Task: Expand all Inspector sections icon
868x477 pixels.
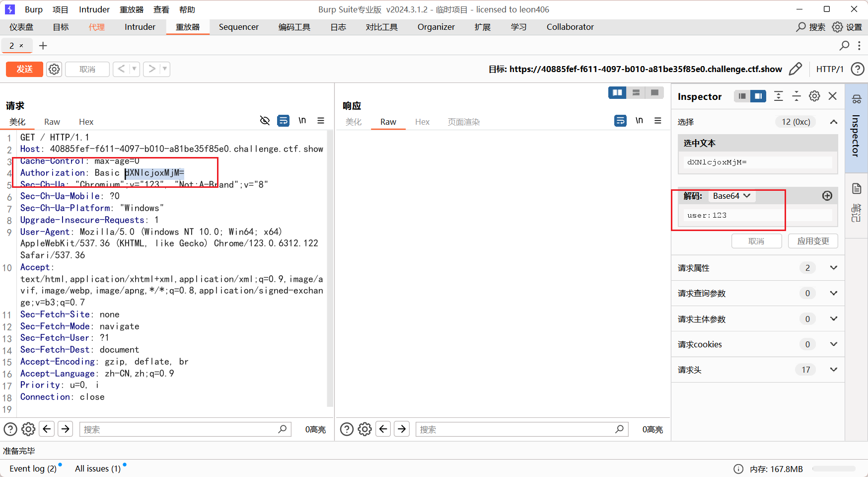Action: tap(779, 96)
